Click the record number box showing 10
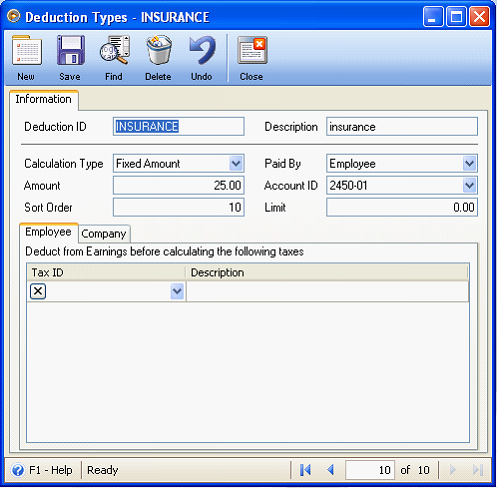The height and width of the screenshot is (489, 498). pos(370,470)
